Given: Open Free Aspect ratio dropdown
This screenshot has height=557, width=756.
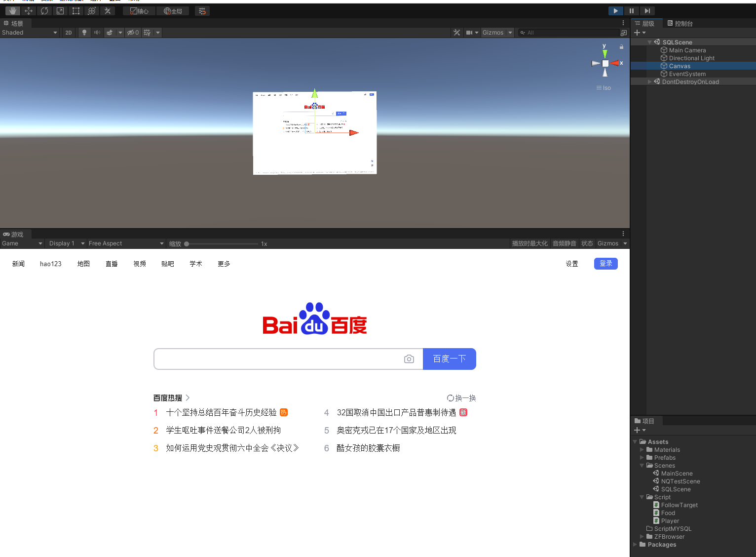Looking at the screenshot, I should click(126, 243).
